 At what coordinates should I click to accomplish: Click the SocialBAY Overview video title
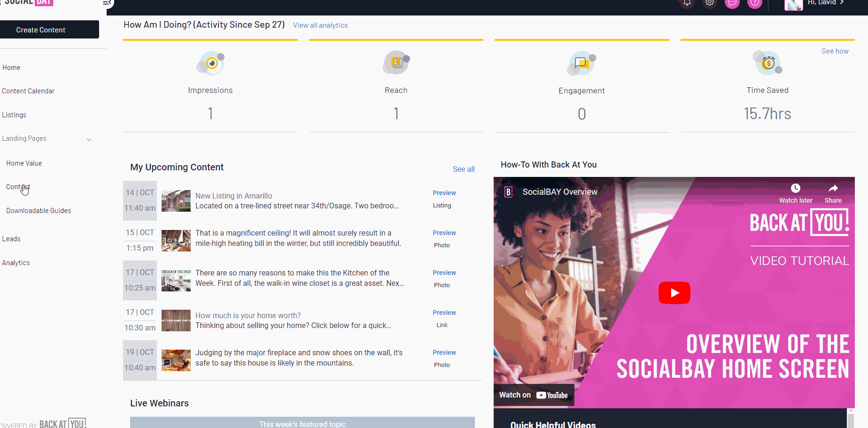point(560,192)
